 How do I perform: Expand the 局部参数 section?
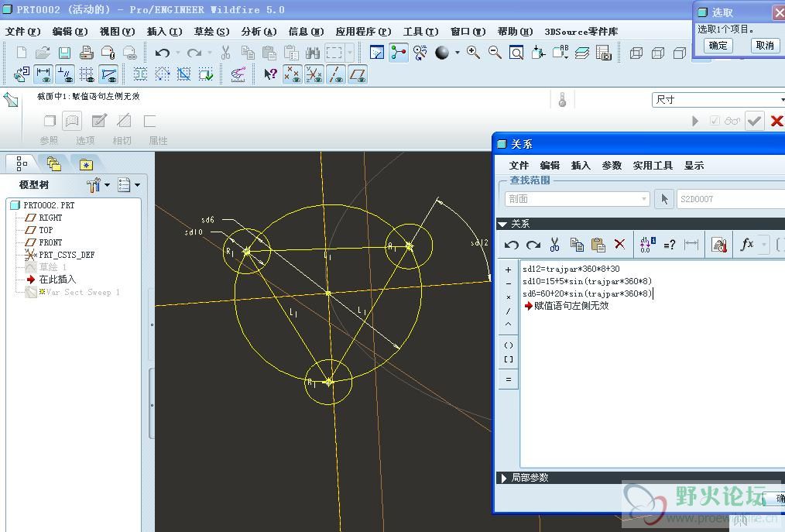504,478
